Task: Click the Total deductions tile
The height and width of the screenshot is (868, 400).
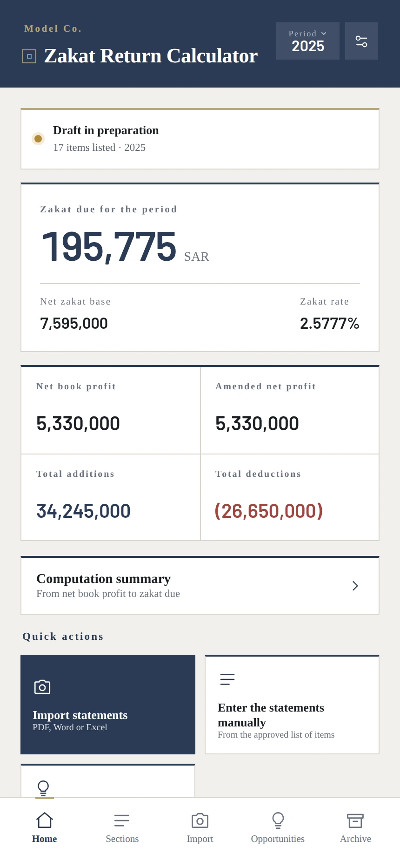Action: [290, 497]
